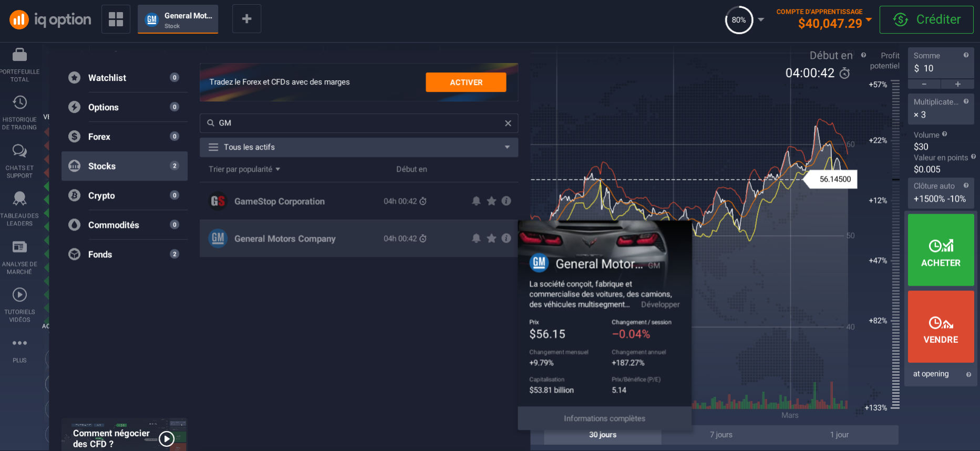980x451 pixels.
Task: Switch chart to 30 jours
Action: pyautogui.click(x=603, y=435)
